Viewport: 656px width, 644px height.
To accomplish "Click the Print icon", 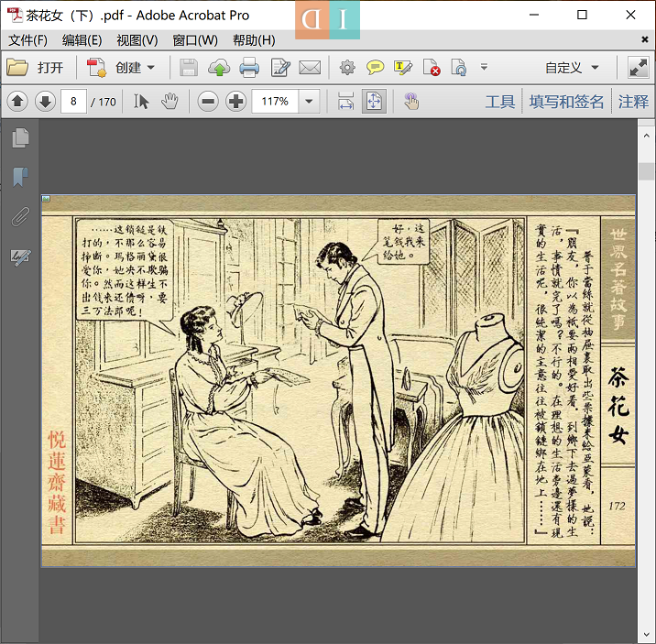I will click(x=249, y=67).
